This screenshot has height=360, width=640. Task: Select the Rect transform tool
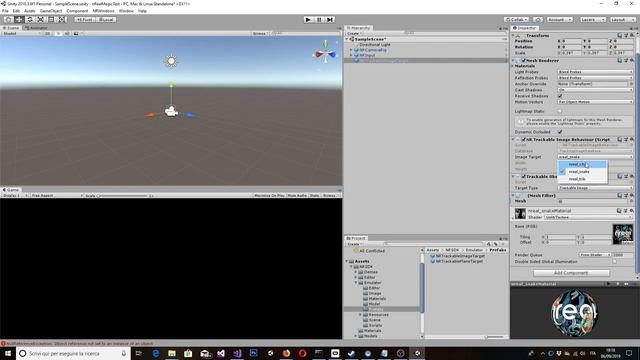(x=51, y=19)
